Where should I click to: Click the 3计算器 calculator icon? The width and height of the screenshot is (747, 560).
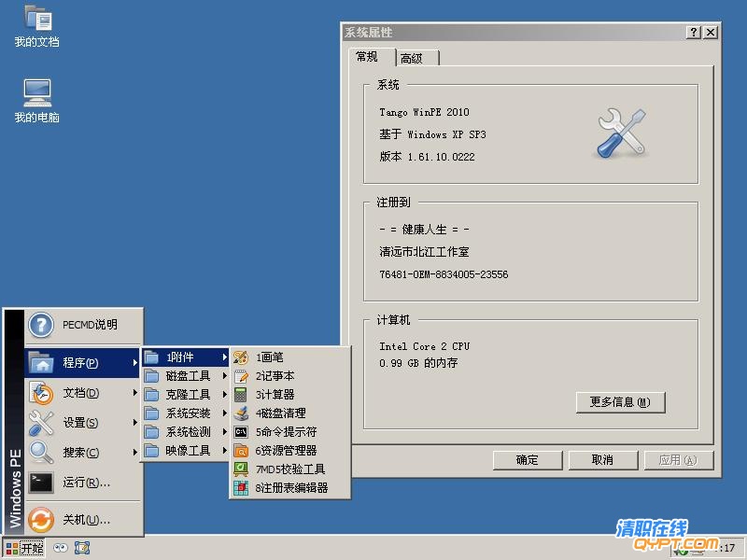(241, 395)
